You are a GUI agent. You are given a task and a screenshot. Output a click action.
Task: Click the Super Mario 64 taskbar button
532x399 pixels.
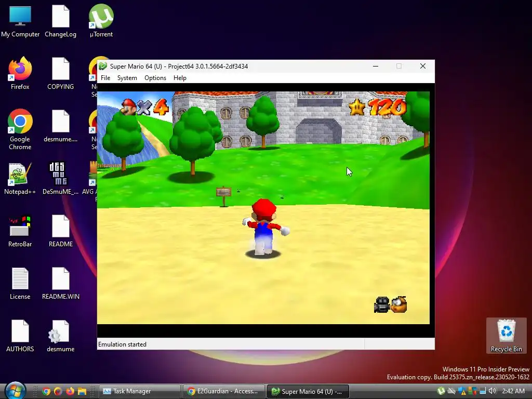pos(308,391)
